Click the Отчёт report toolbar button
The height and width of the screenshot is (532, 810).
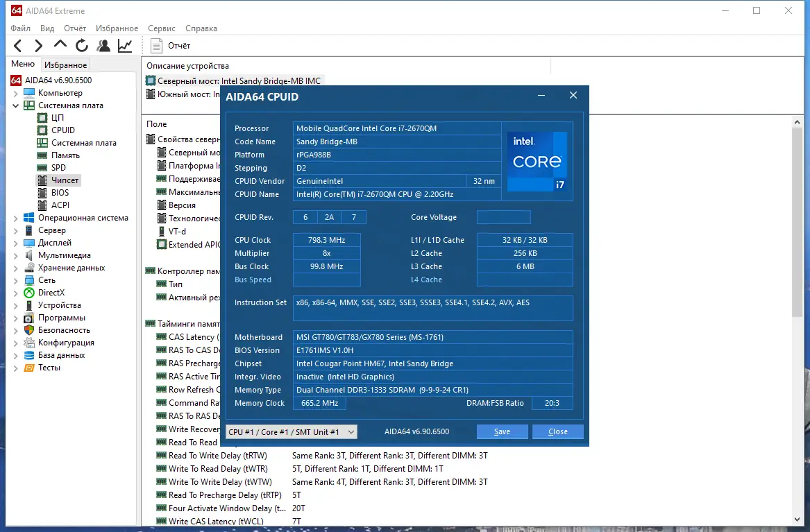[171, 46]
